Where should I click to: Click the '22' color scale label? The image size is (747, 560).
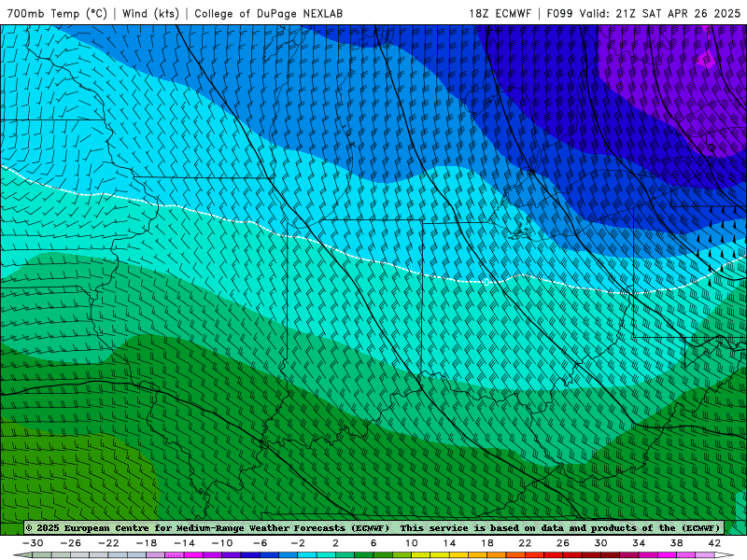525,543
